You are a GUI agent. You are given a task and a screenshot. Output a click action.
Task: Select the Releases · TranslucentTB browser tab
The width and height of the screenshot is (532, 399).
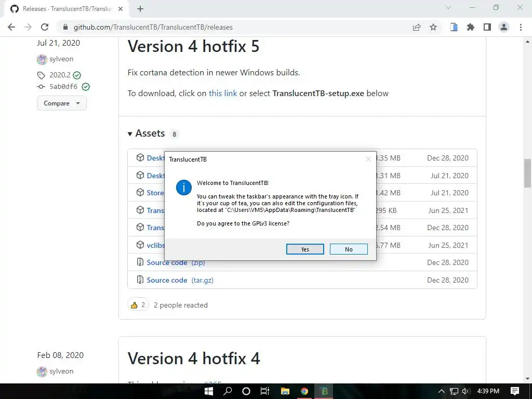pos(67,9)
